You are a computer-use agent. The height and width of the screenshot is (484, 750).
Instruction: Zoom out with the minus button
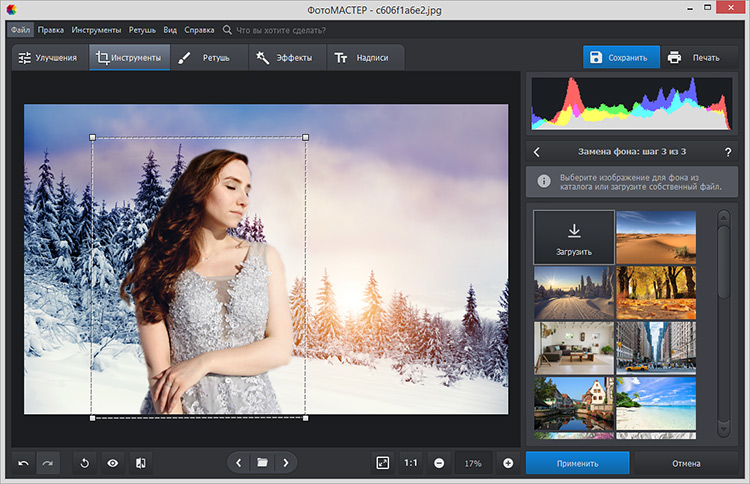[439, 463]
